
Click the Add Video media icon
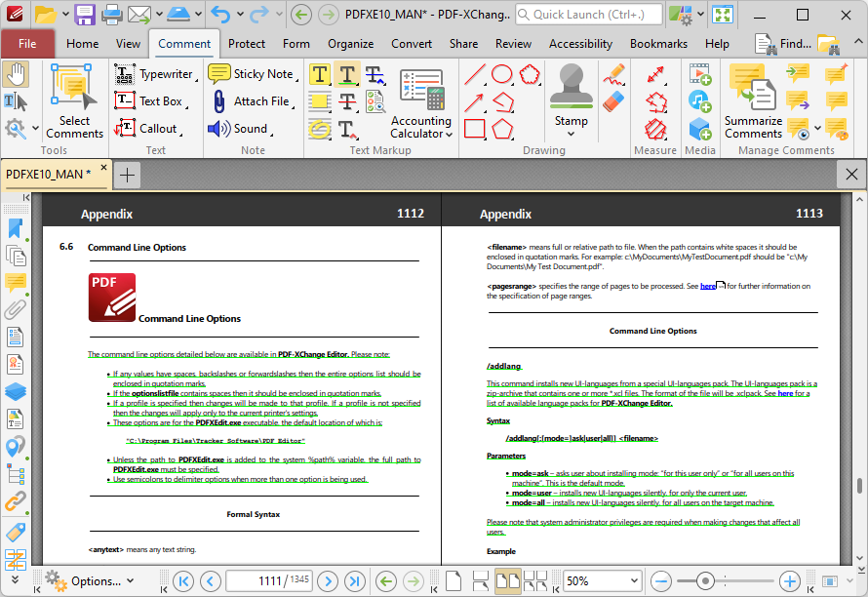(x=699, y=74)
